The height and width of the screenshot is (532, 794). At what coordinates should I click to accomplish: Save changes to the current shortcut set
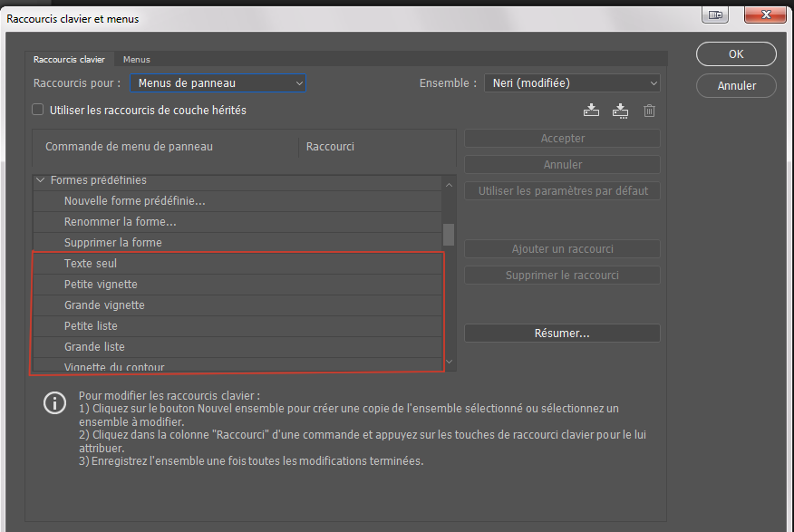(x=591, y=111)
